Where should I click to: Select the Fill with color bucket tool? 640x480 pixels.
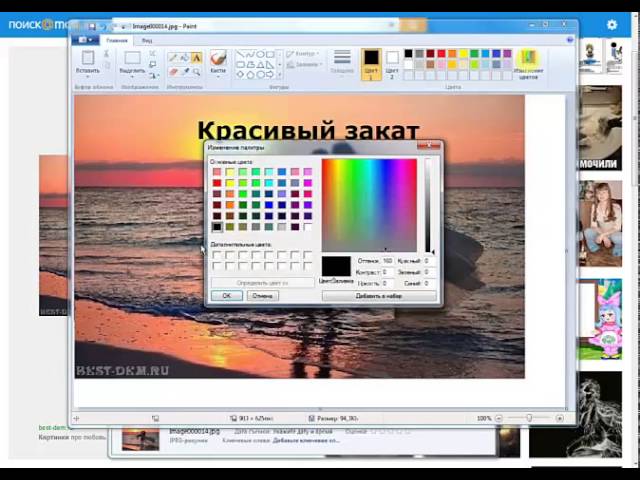point(184,58)
